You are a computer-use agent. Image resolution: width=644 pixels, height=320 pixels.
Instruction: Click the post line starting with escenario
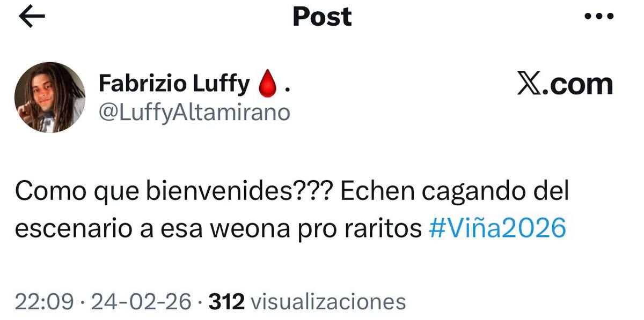coord(290,229)
